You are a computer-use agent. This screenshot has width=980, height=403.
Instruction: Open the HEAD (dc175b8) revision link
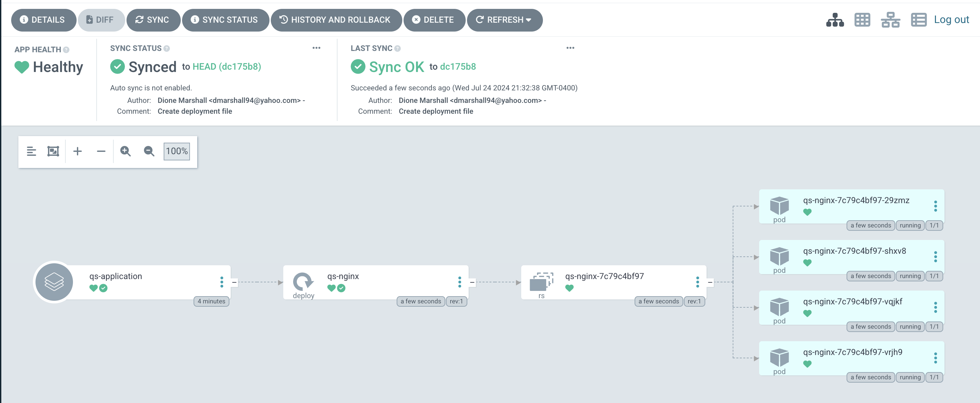[x=227, y=67]
